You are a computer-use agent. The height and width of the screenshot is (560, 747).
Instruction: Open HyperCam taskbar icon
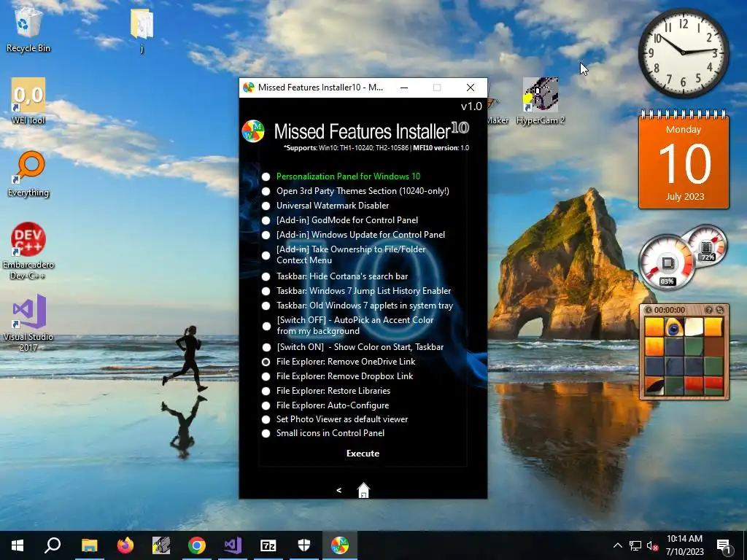(161, 545)
